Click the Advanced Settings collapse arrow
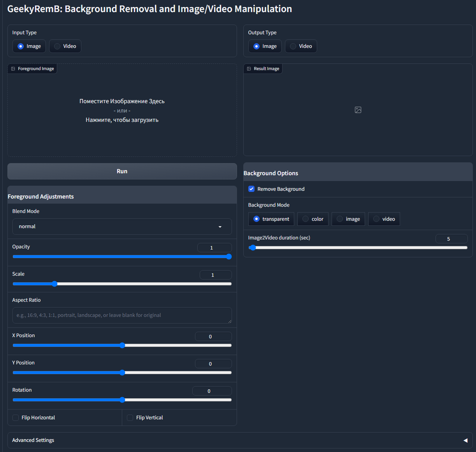Image resolution: width=476 pixels, height=452 pixels. [x=465, y=440]
